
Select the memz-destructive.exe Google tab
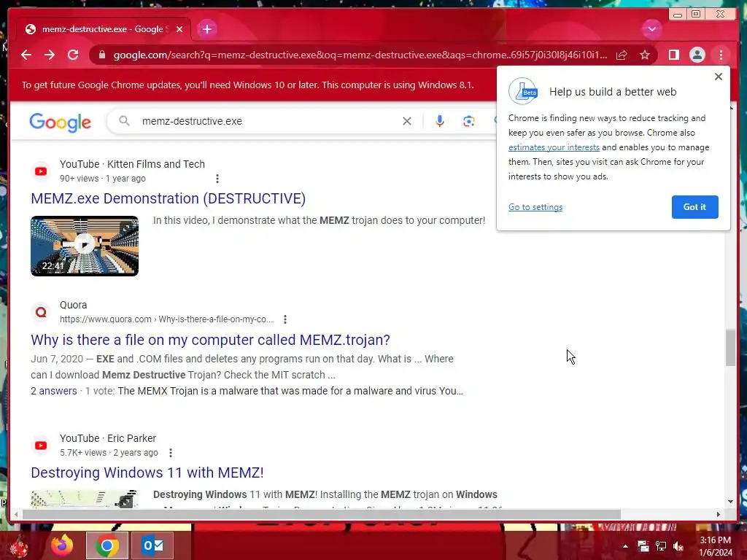[103, 29]
